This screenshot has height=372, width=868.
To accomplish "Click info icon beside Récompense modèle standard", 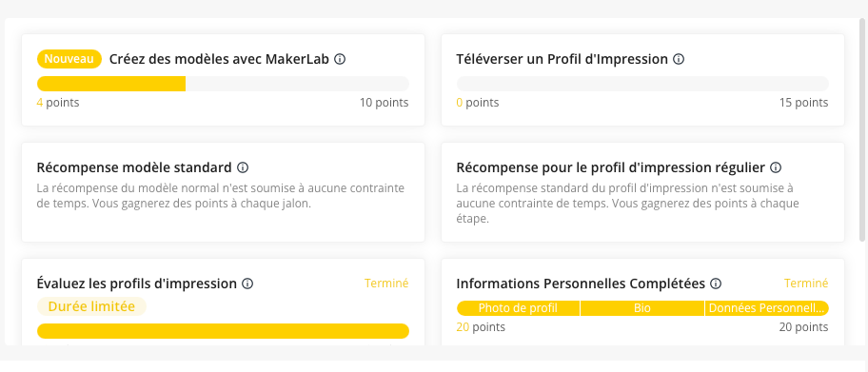I will coord(243,167).
